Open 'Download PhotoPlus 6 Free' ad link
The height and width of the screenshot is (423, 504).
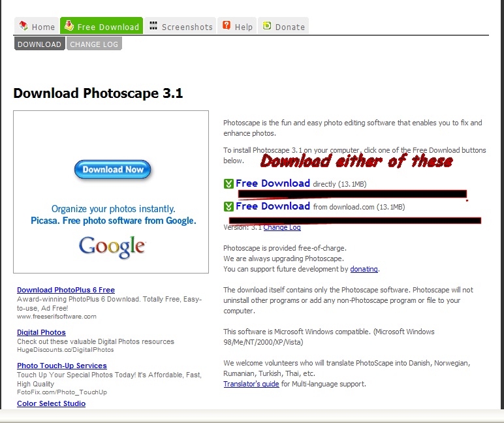[x=66, y=290]
